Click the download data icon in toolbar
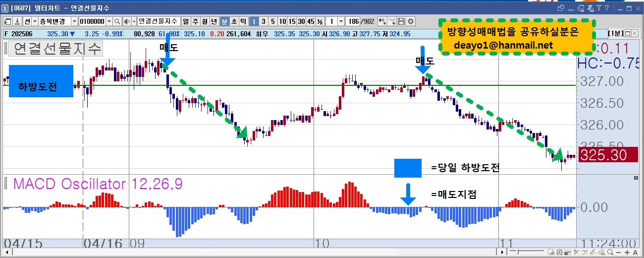Image resolution: width=644 pixels, height=258 pixels. pyautogui.click(x=17, y=21)
